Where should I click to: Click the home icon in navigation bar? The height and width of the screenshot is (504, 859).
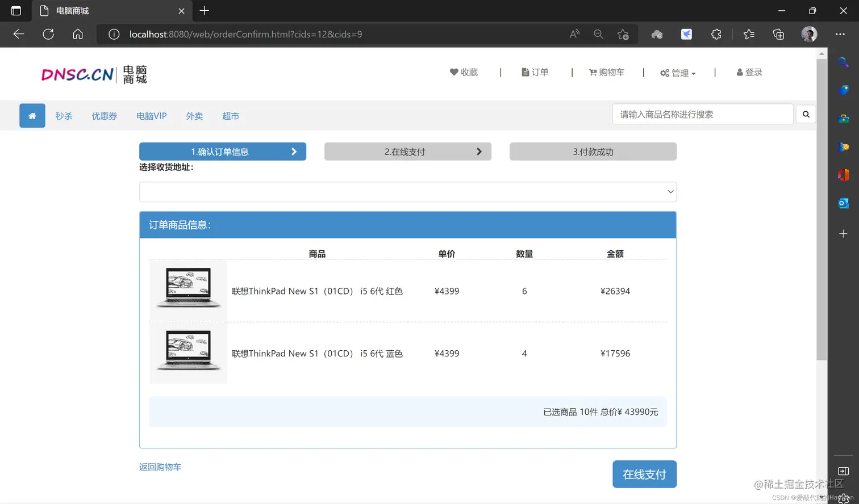(32, 116)
